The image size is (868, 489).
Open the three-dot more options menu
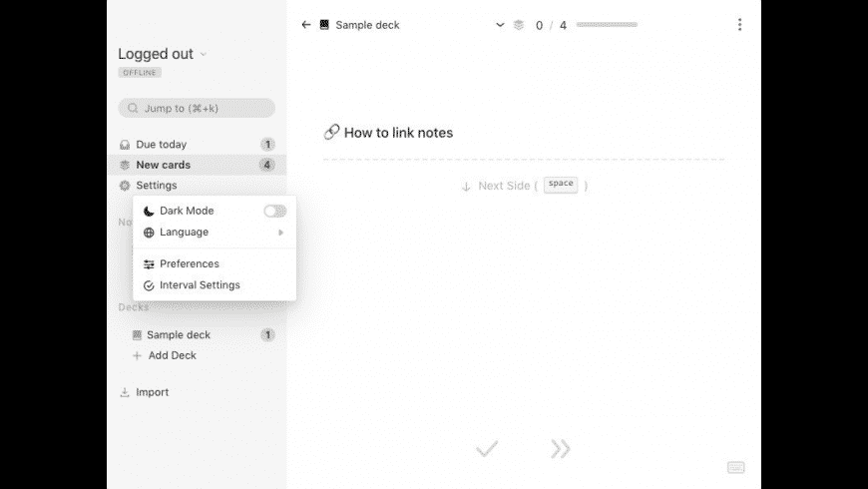coord(739,24)
